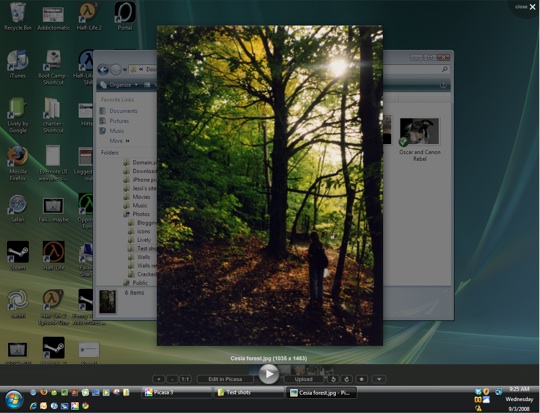Click the Explorer search box
540x413 pixels.
416,70
